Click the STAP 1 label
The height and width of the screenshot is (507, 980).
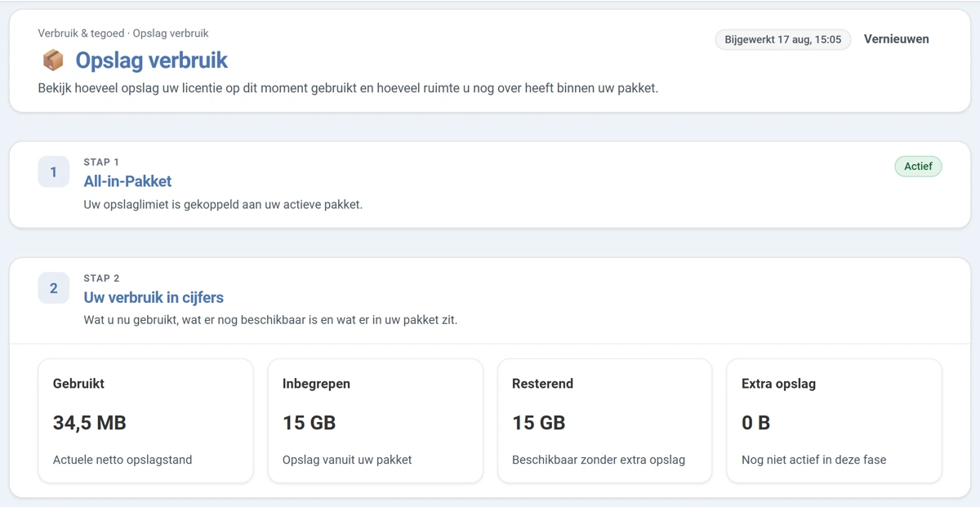101,162
